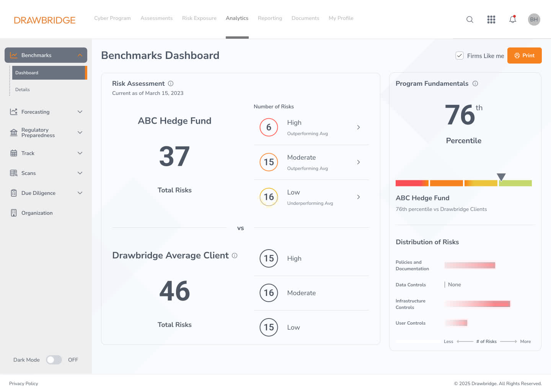Click the Organization building icon in sidebar
551x392 pixels.
[x=14, y=213]
